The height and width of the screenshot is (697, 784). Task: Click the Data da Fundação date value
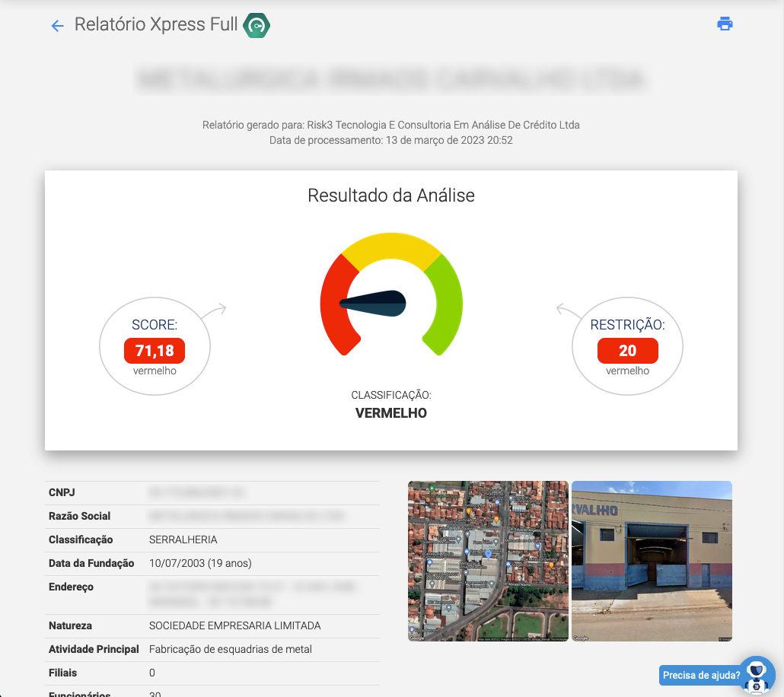(200, 563)
